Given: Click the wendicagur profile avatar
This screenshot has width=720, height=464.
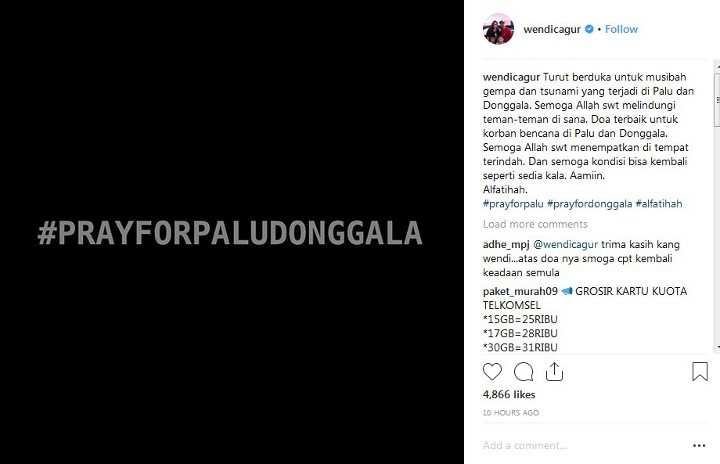Looking at the screenshot, I should (x=499, y=29).
